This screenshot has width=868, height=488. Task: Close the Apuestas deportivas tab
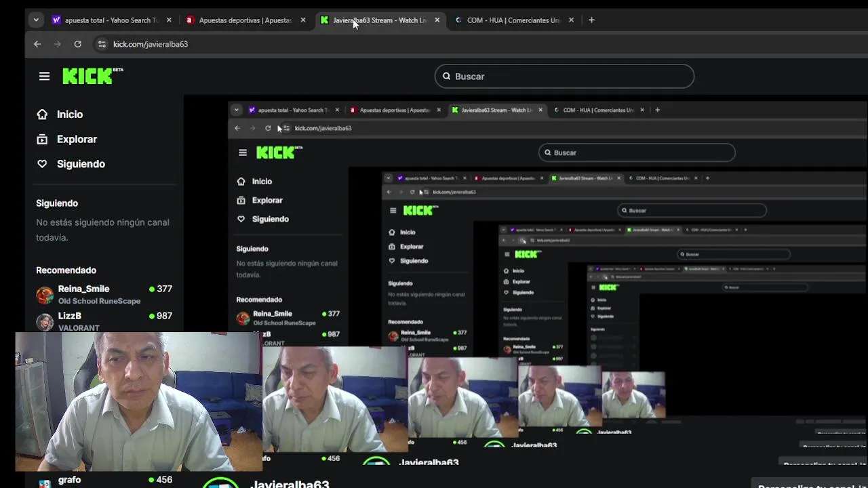click(x=303, y=20)
